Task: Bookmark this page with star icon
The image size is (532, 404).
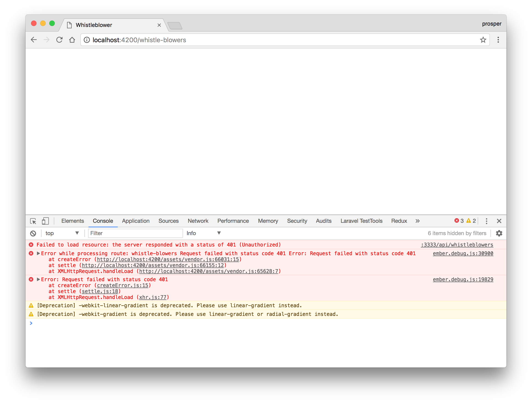Action: point(483,40)
